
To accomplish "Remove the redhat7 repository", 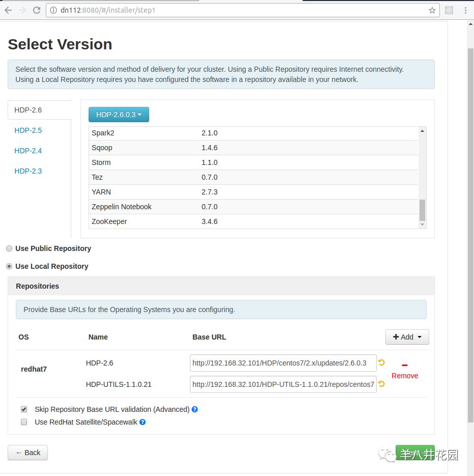I will click(x=405, y=372).
